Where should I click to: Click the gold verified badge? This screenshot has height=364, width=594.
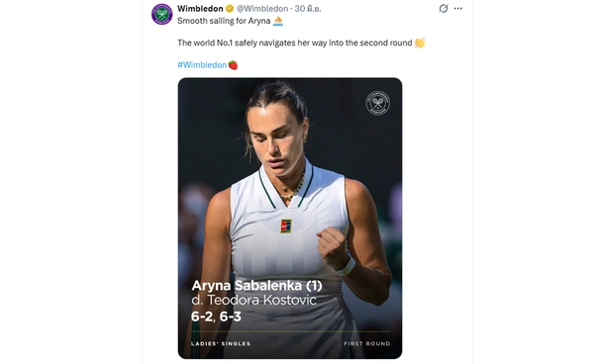(x=230, y=8)
